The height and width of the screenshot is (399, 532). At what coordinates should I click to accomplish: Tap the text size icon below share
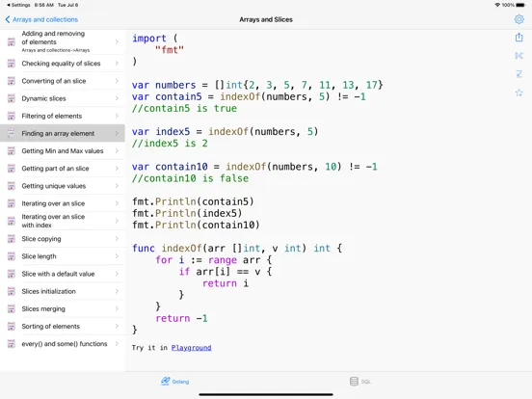pos(519,74)
